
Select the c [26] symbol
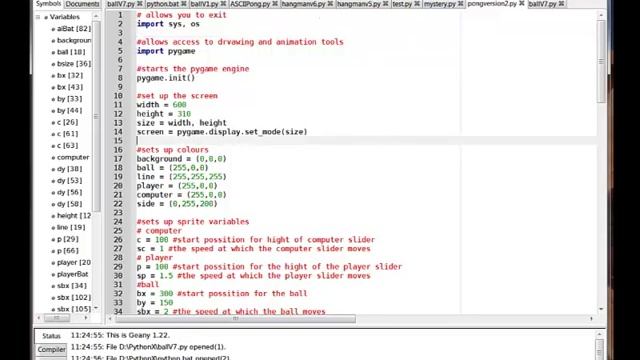(x=67, y=122)
